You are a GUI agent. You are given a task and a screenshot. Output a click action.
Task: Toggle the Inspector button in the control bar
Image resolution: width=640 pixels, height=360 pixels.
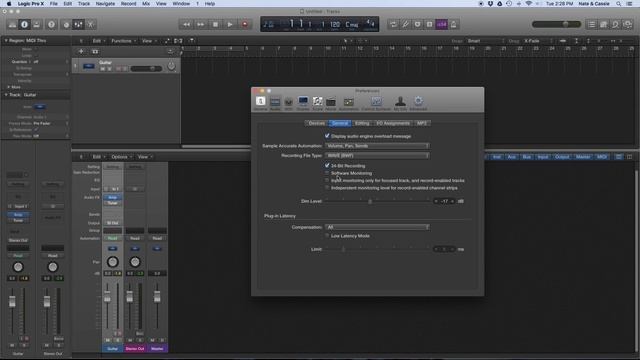24,24
